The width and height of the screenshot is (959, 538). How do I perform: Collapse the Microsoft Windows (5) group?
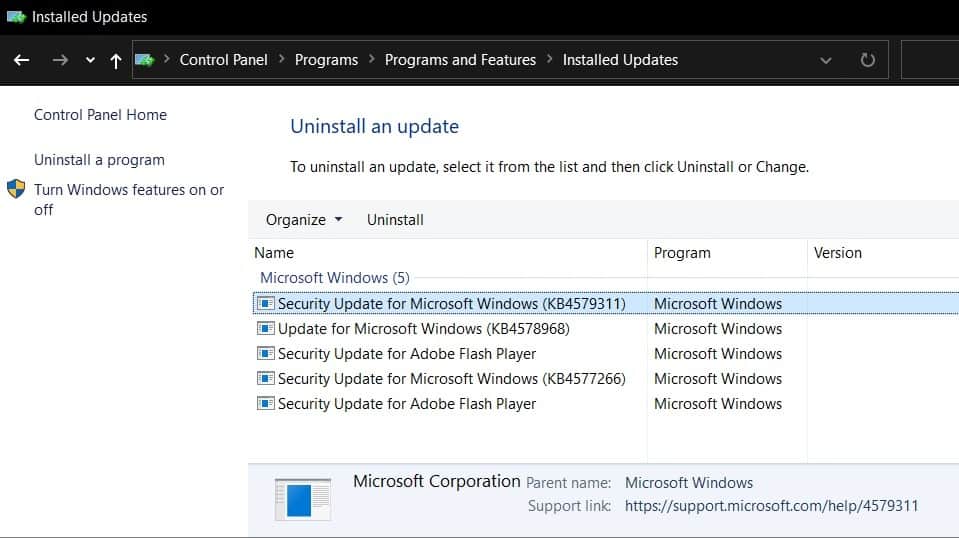click(x=334, y=277)
